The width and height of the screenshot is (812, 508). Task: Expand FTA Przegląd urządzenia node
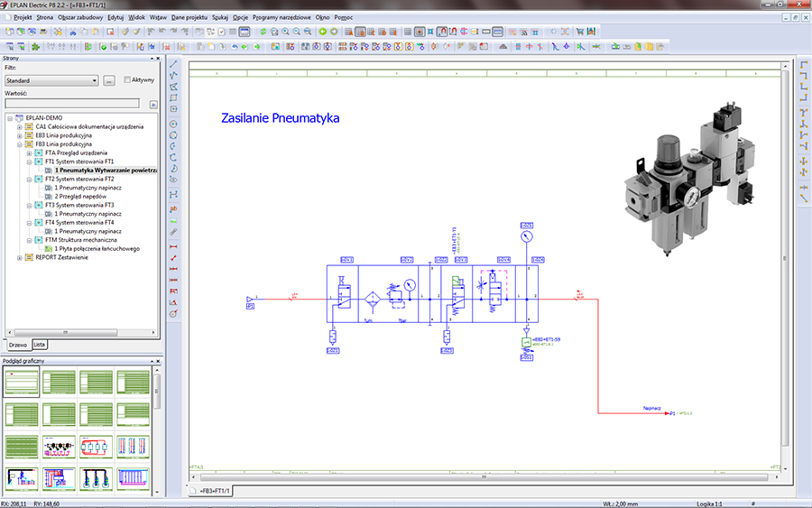coord(29,153)
